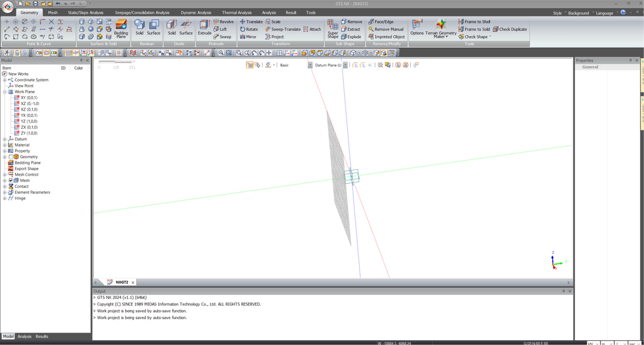
Task: Toggle the Geometry visibility checkbox
Action: point(11,157)
